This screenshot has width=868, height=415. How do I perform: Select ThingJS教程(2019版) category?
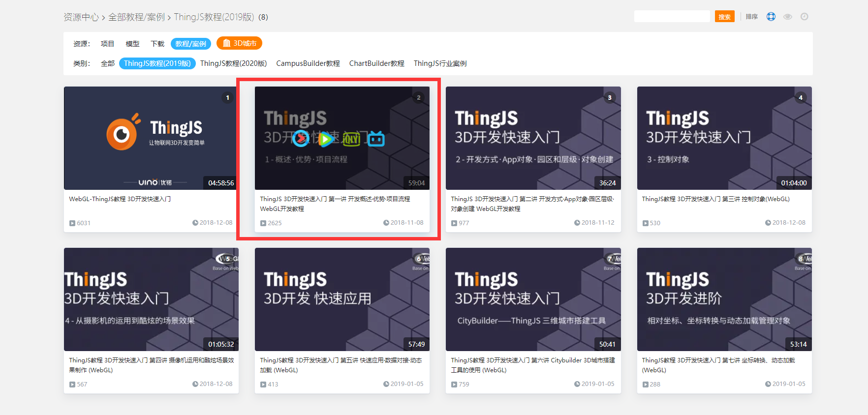pyautogui.click(x=157, y=63)
